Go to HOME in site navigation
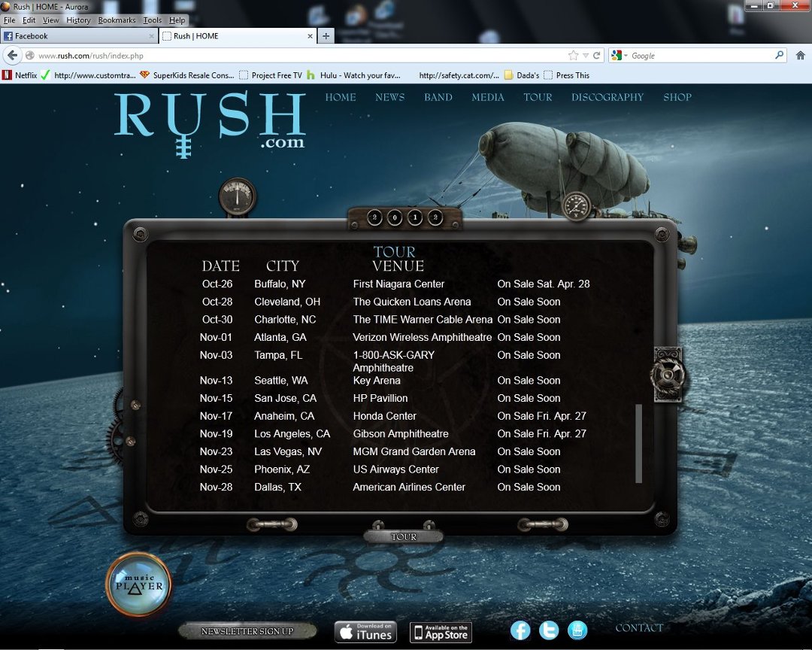The width and height of the screenshot is (812, 650). (341, 97)
